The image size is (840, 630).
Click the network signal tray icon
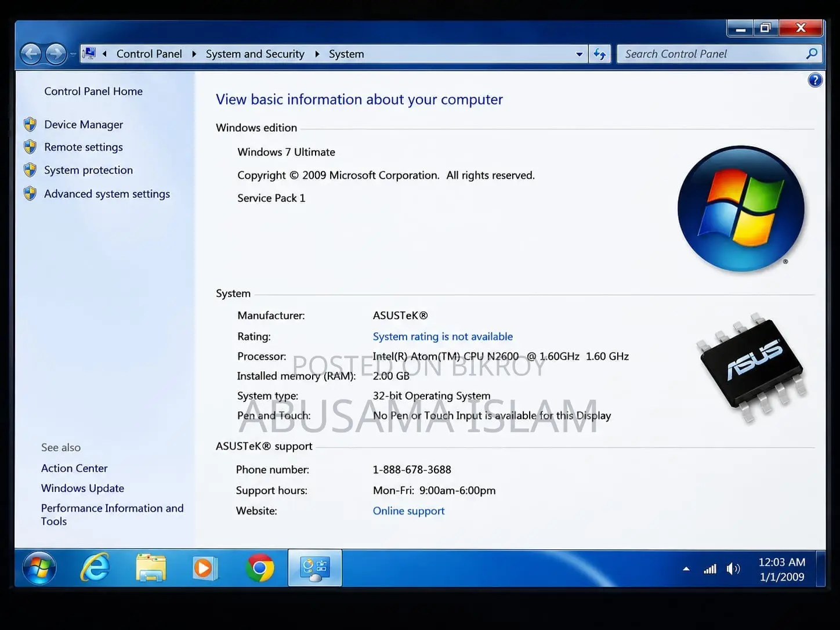coord(710,569)
